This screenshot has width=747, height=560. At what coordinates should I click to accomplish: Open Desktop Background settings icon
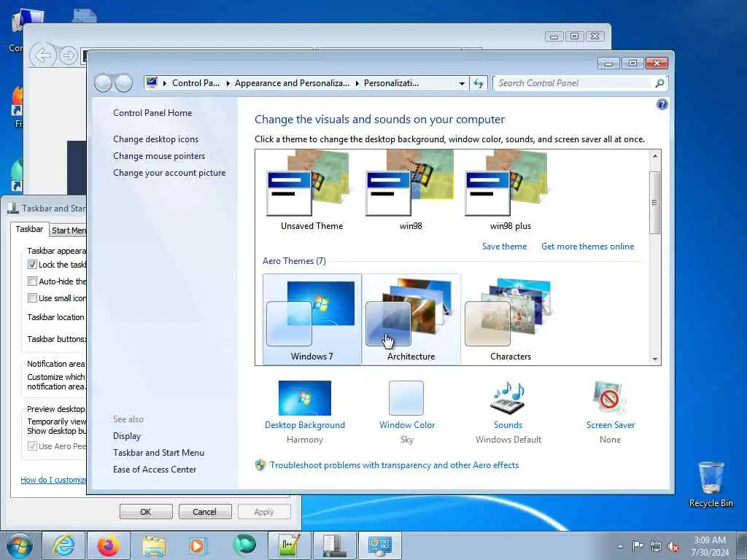(x=304, y=398)
